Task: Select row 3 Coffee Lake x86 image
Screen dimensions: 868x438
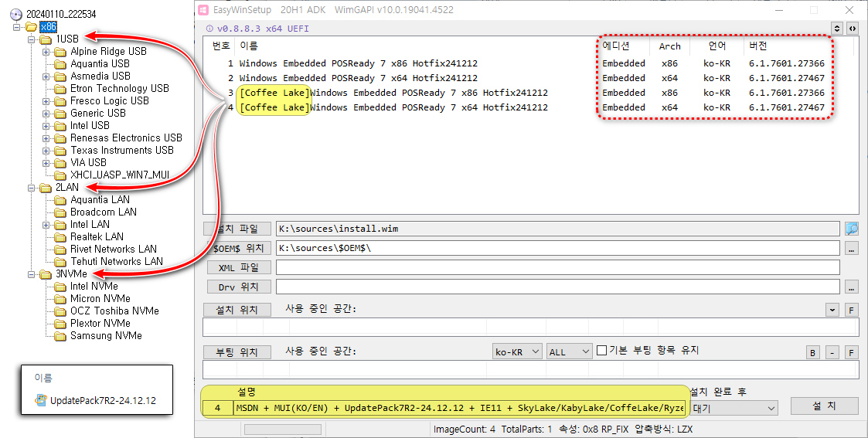Action: point(393,93)
